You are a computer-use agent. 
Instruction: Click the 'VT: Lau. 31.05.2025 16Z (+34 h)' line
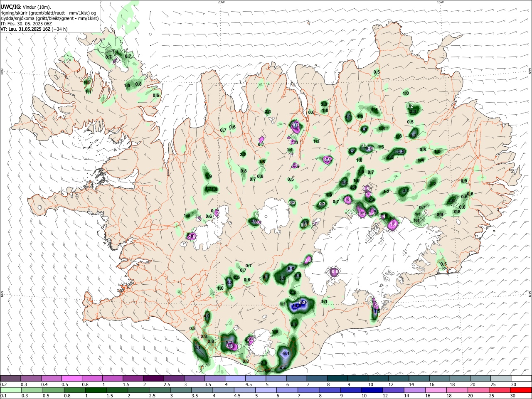tap(34, 30)
